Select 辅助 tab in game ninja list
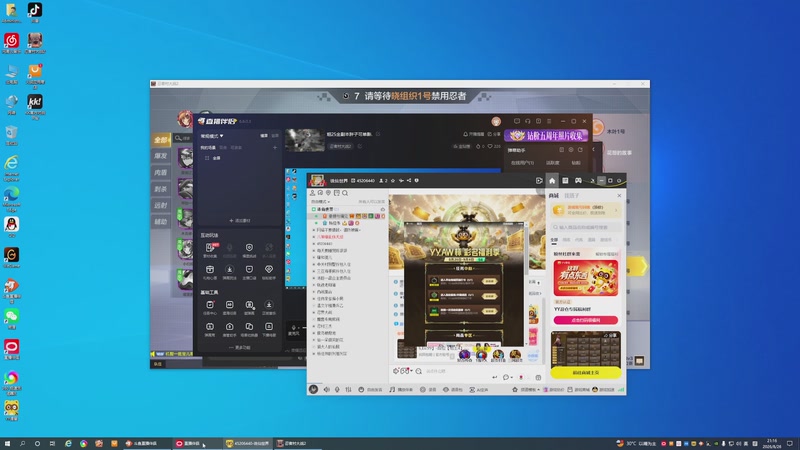 pyautogui.click(x=161, y=221)
